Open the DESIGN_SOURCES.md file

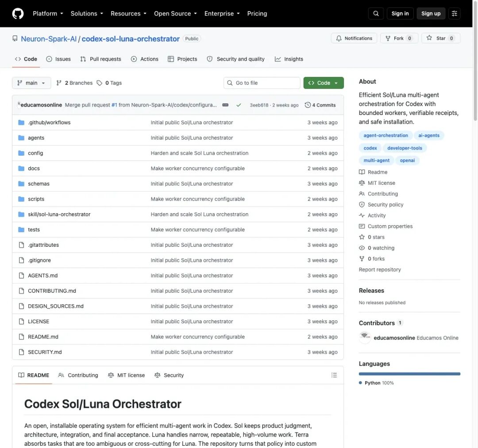pyautogui.click(x=55, y=306)
